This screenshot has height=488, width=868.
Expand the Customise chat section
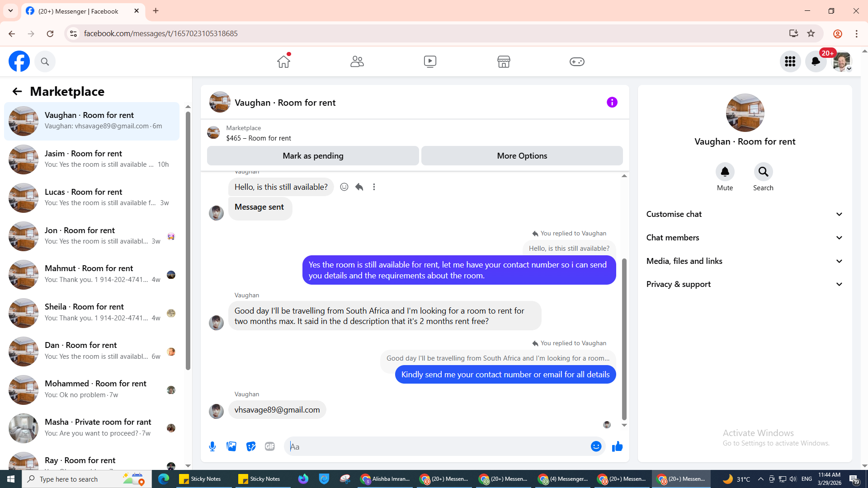tap(745, 214)
